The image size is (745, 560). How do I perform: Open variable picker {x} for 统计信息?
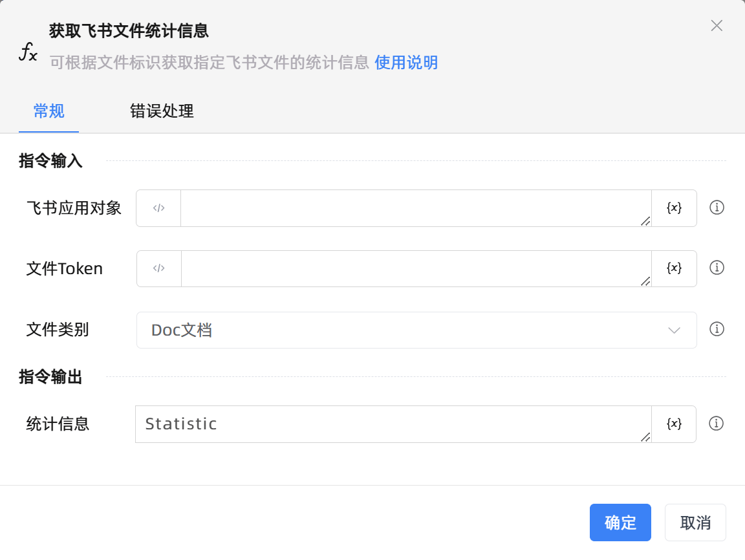pos(674,424)
